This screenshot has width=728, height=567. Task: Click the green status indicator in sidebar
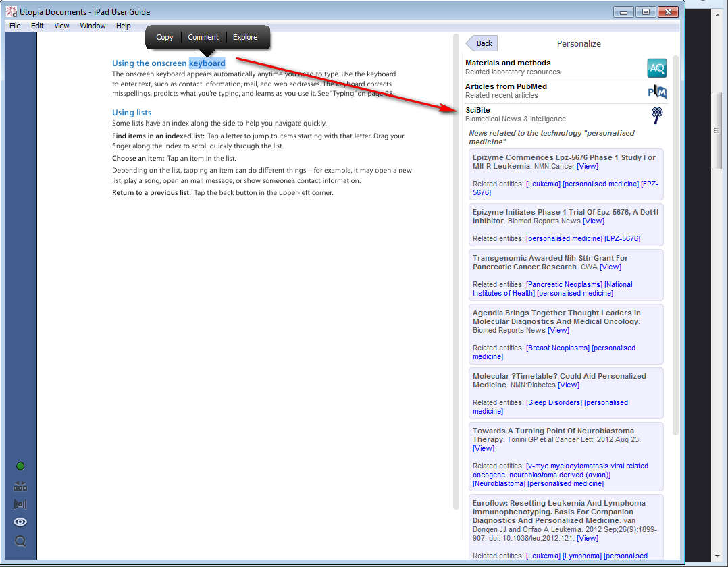pyautogui.click(x=20, y=466)
